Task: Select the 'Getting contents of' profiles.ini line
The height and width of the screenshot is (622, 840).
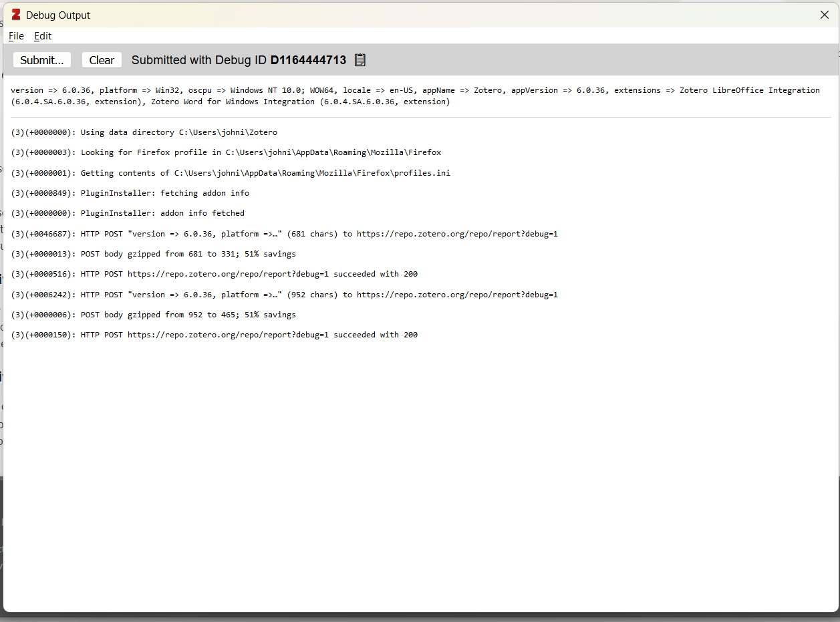Action: (x=231, y=173)
